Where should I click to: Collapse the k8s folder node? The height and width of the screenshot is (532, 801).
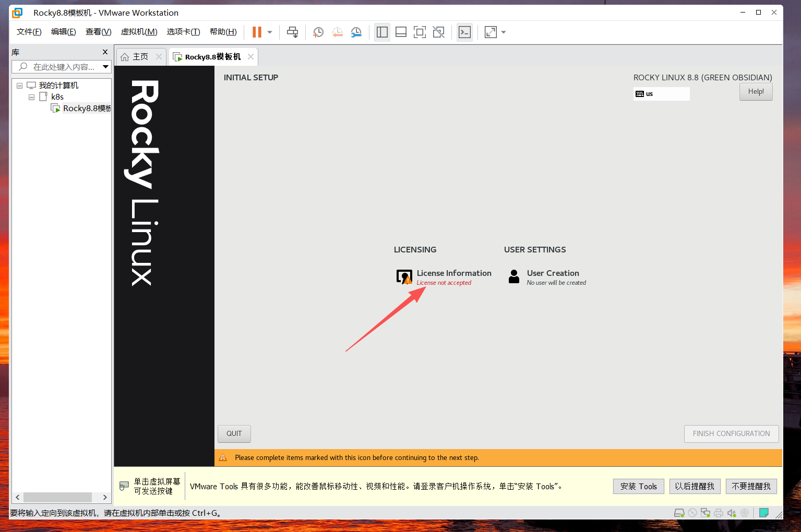tap(32, 97)
